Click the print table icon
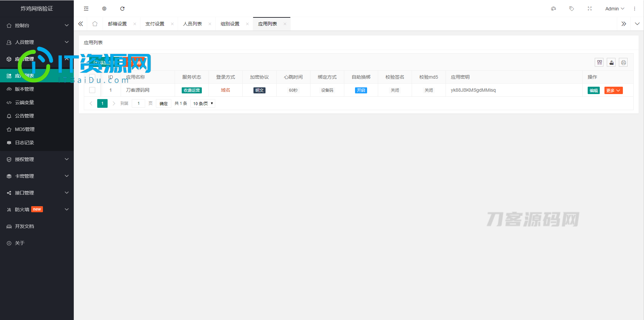Viewport: 644px width, 320px height. (624, 62)
